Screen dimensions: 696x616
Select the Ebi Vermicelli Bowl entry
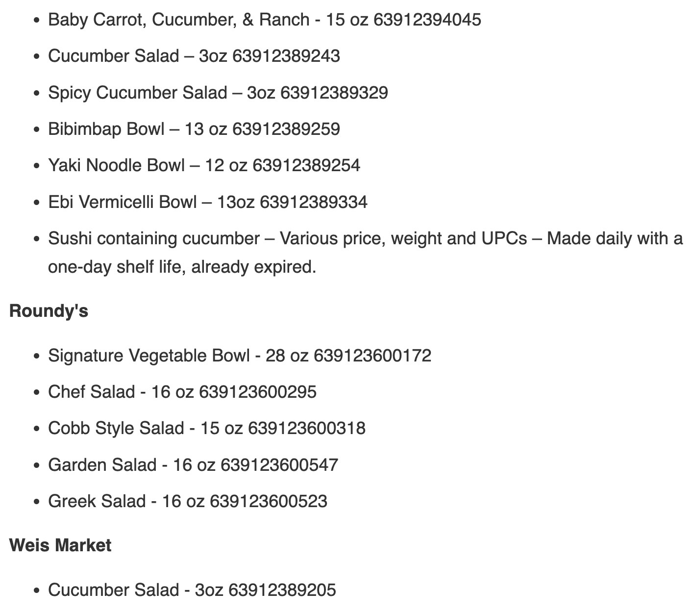click(208, 202)
